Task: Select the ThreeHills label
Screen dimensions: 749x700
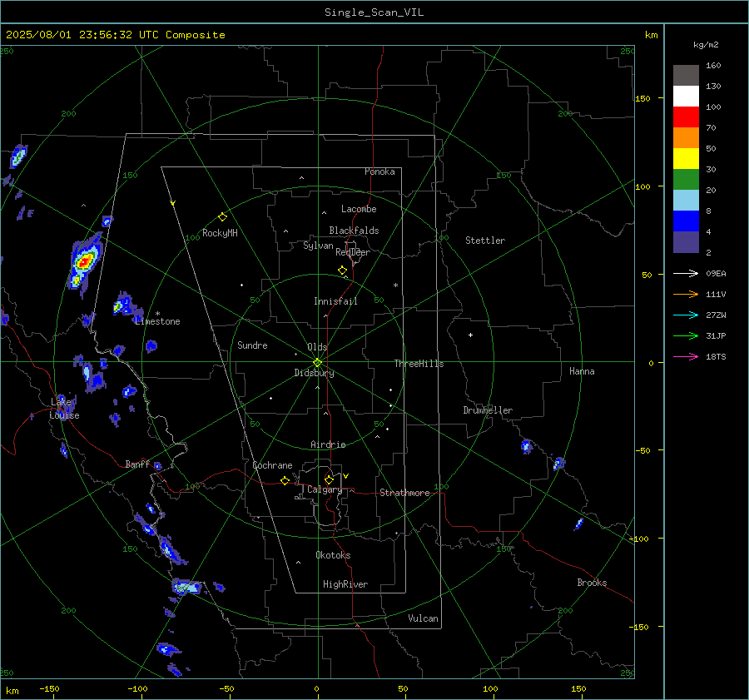Action: [419, 364]
